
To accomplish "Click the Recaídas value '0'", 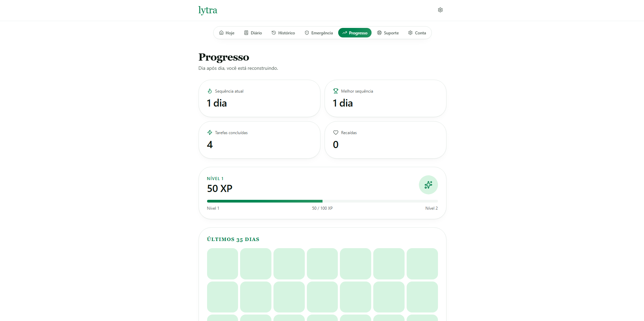I will (336, 145).
